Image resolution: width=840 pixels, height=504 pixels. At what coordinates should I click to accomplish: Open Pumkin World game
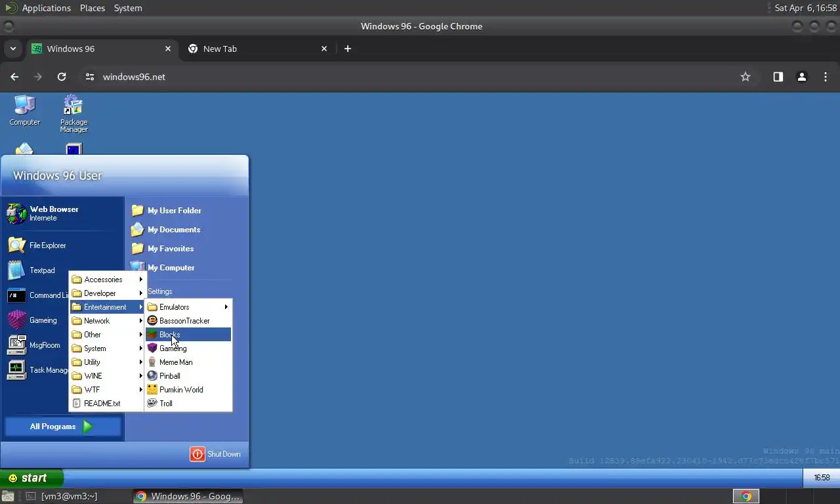[x=188, y=390]
